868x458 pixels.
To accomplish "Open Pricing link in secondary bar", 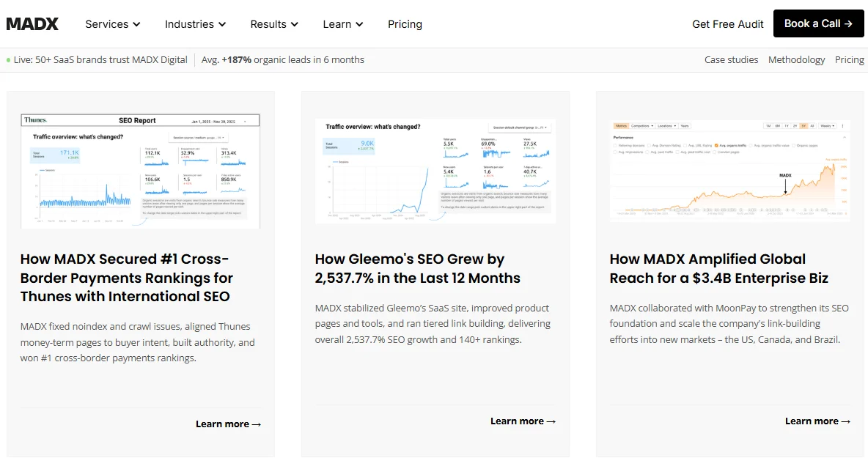I will (x=849, y=60).
